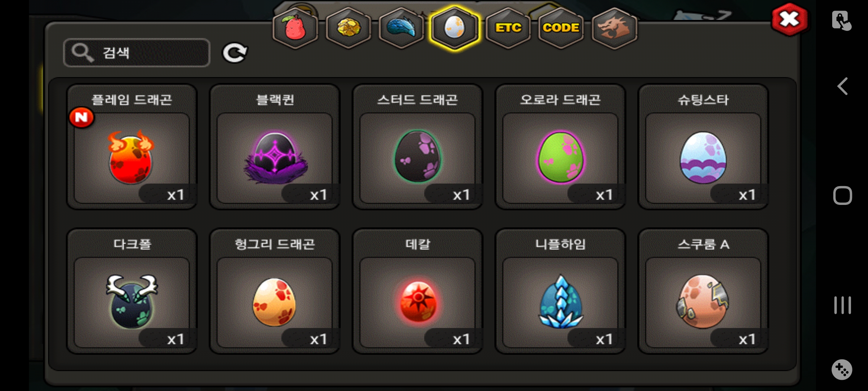Select the 플레임 드래곤 flame egg

[x=132, y=147]
